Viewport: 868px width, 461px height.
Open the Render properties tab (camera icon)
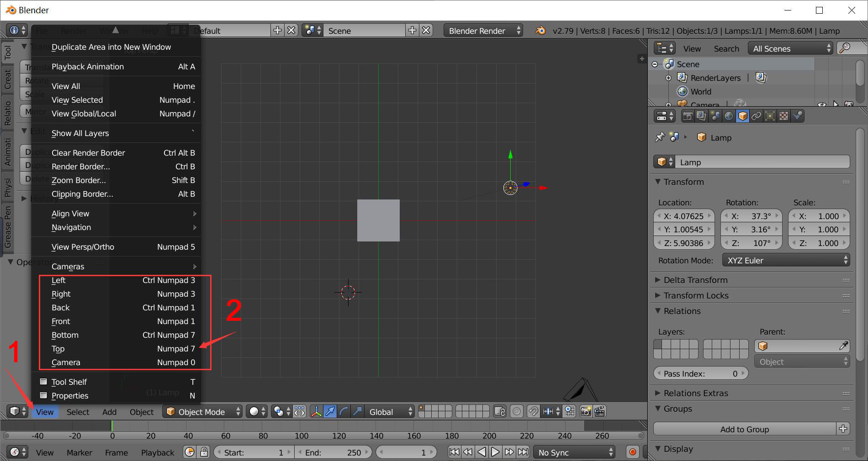click(688, 116)
